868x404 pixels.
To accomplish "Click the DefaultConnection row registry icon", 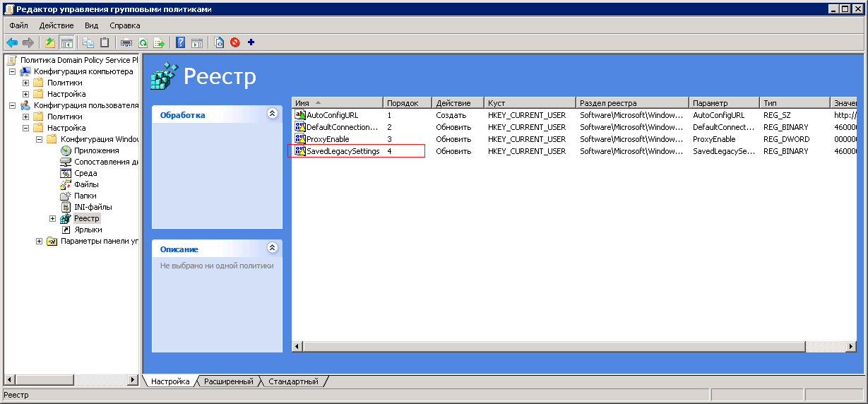I will [x=300, y=127].
